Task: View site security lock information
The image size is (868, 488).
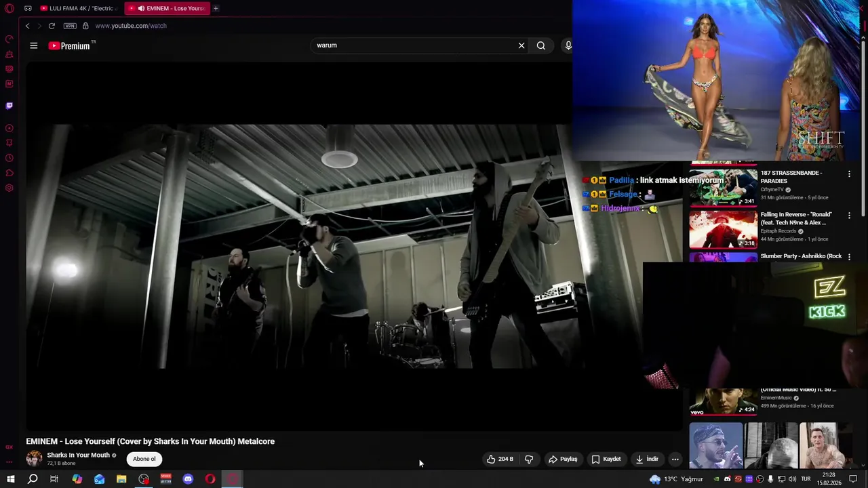Action: click(x=85, y=26)
